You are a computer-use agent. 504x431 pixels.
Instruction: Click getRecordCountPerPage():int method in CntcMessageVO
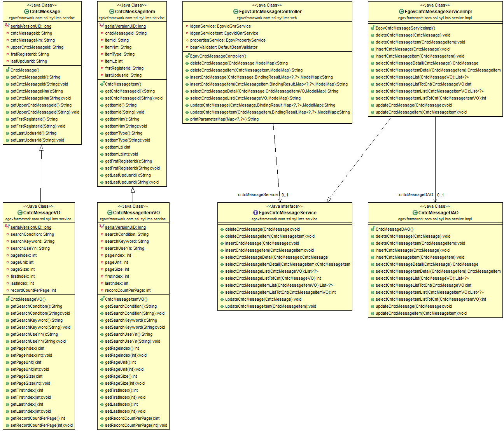tap(37, 418)
